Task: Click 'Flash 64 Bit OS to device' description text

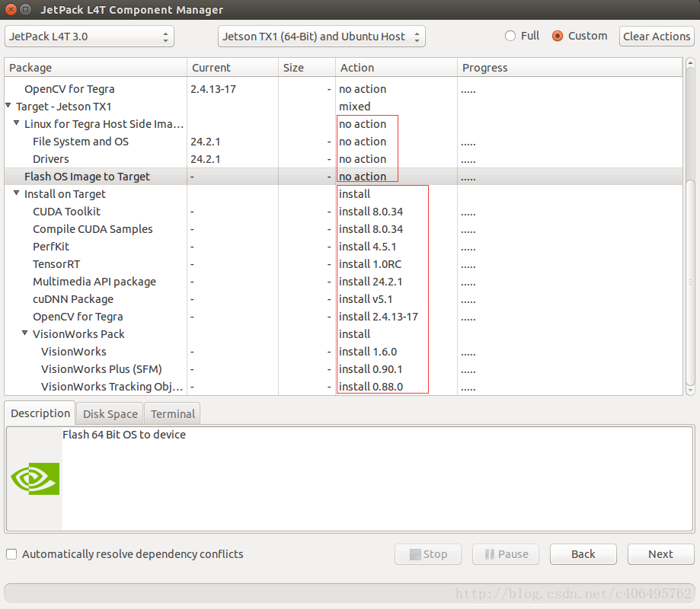Action: (x=124, y=435)
